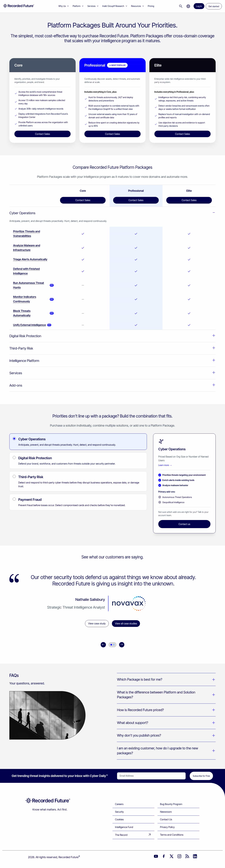Open Recorded Future YouTube channel
This screenshot has width=225, height=868.
(156, 856)
